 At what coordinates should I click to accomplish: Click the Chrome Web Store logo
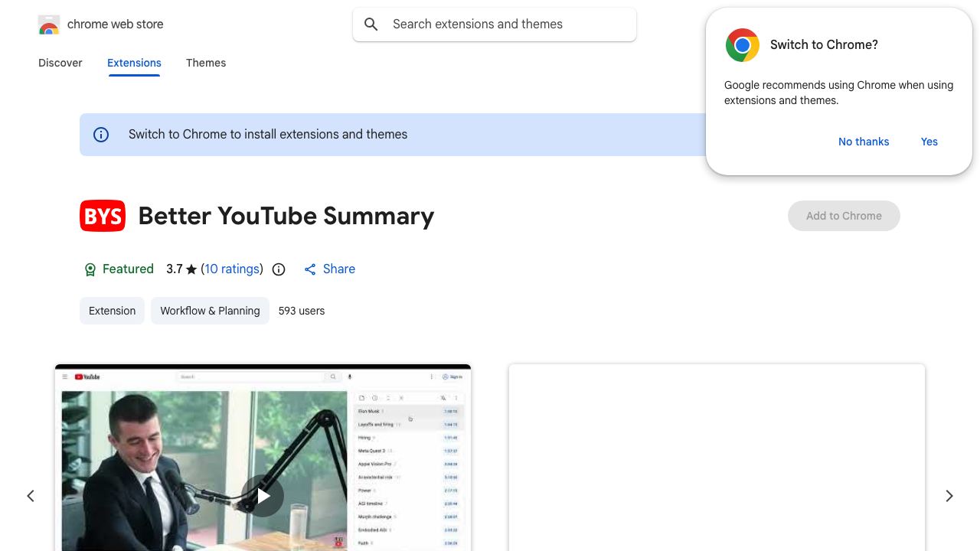click(49, 24)
